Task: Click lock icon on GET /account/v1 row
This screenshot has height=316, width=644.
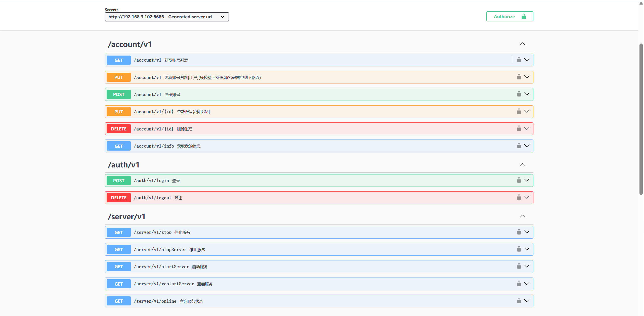Action: [x=519, y=60]
